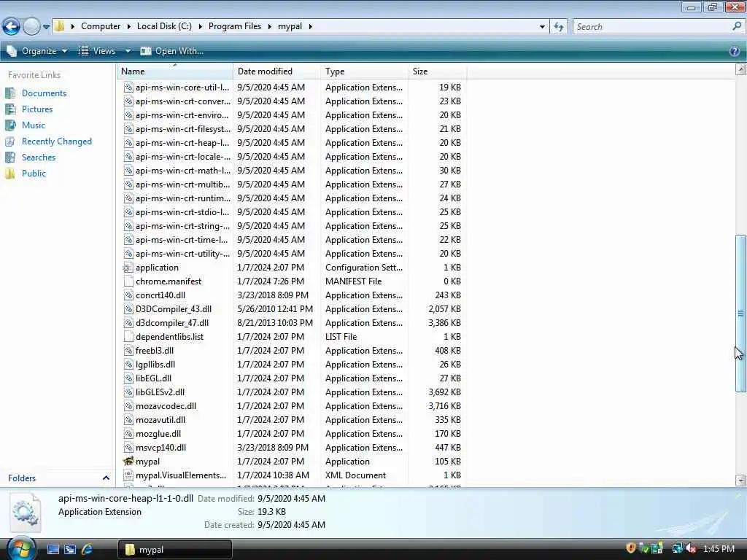Image resolution: width=747 pixels, height=560 pixels.
Task: Click the magnifier search icon
Action: (737, 26)
